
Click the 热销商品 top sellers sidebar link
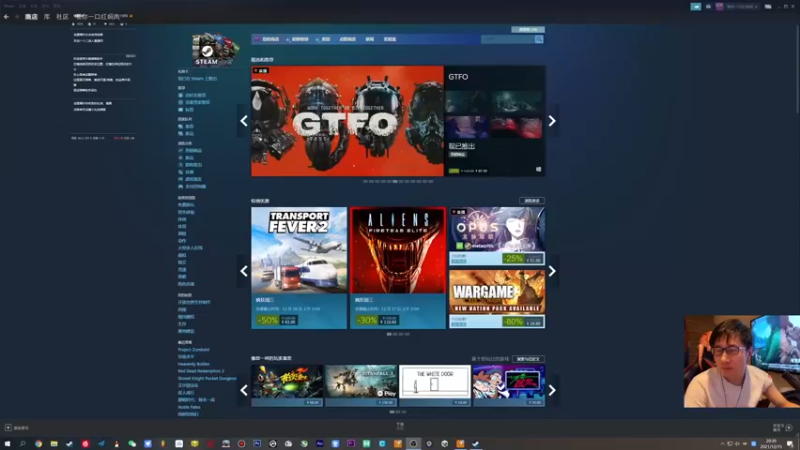click(x=193, y=151)
